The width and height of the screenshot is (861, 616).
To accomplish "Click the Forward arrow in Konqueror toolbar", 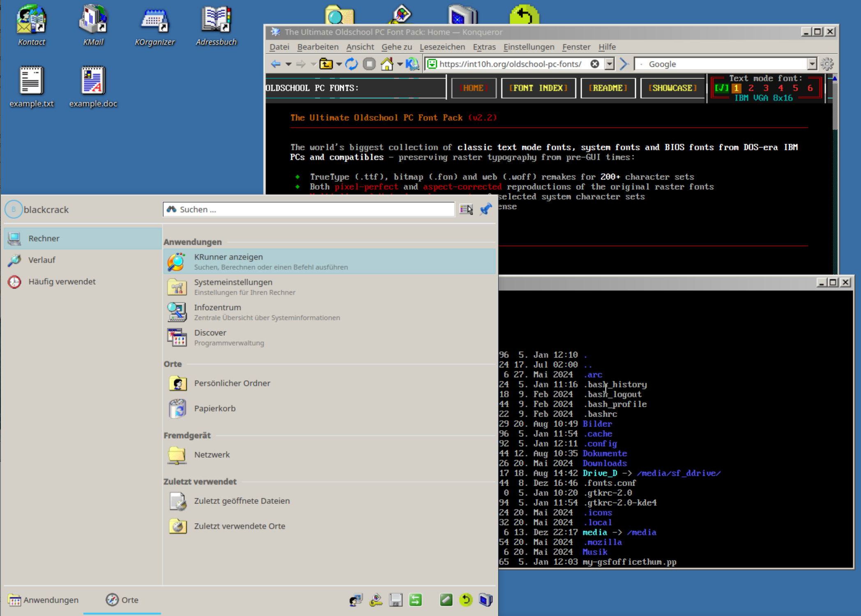I will click(301, 64).
